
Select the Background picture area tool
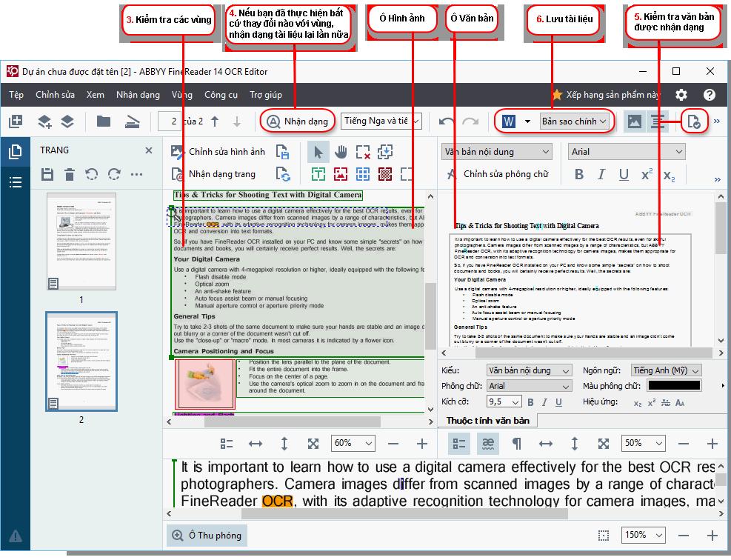tap(385, 174)
